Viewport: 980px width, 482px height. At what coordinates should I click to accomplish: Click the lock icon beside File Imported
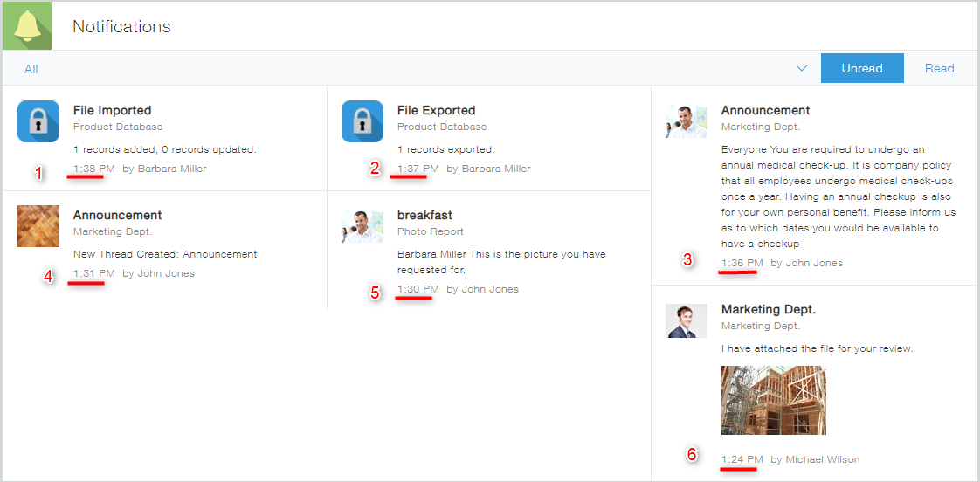pyautogui.click(x=38, y=121)
